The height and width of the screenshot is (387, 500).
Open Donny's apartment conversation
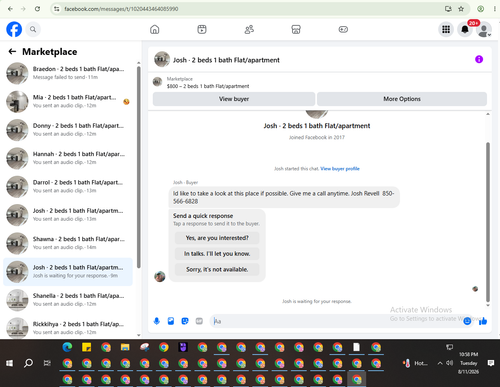tap(68, 130)
